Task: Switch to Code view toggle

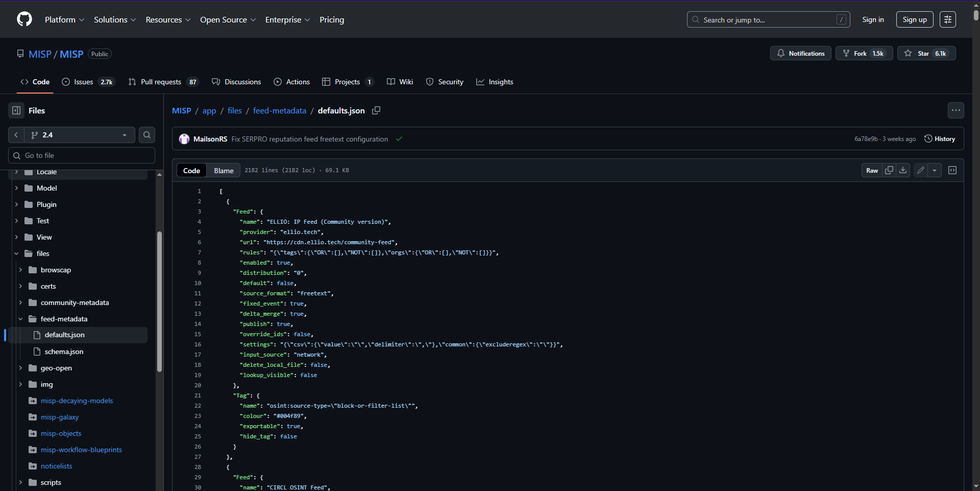Action: 191,171
